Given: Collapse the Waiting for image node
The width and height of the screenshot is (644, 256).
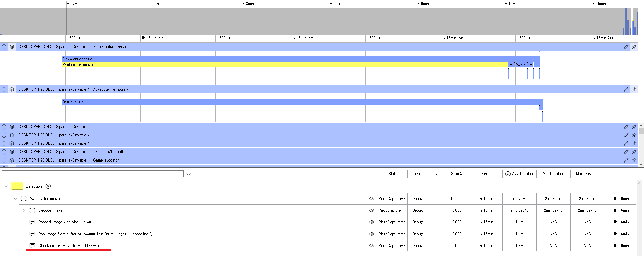Looking at the screenshot, I should tap(15, 199).
